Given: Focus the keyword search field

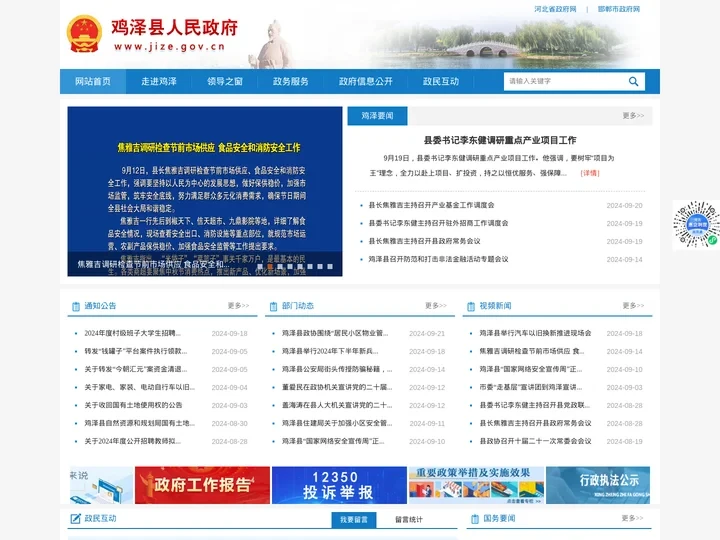Looking at the screenshot, I should [566, 81].
